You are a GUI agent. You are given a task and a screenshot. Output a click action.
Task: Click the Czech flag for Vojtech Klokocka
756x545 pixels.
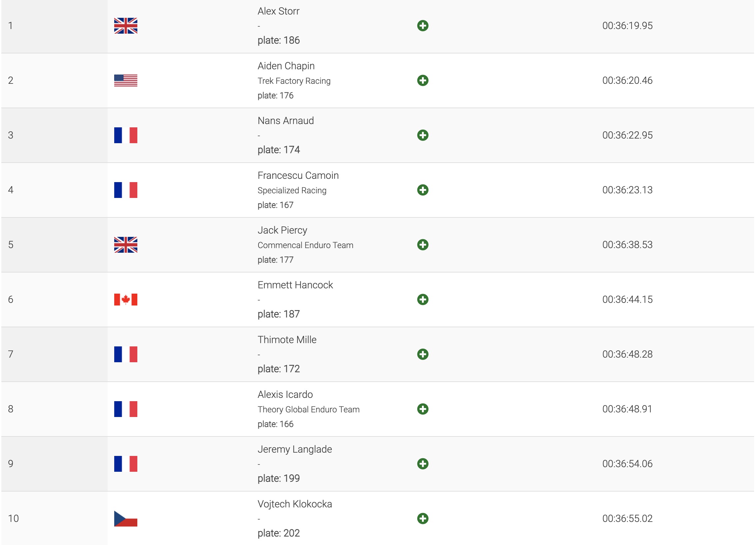point(126,518)
